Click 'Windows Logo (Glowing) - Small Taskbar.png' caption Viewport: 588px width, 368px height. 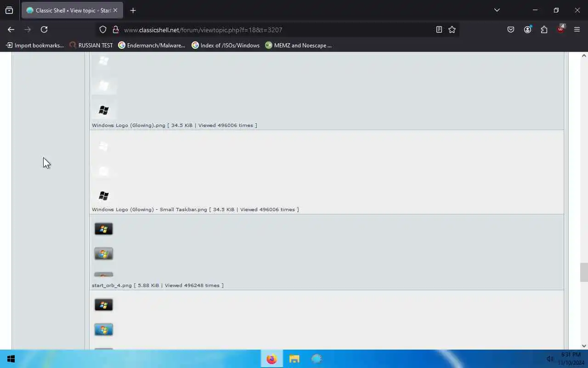150,209
